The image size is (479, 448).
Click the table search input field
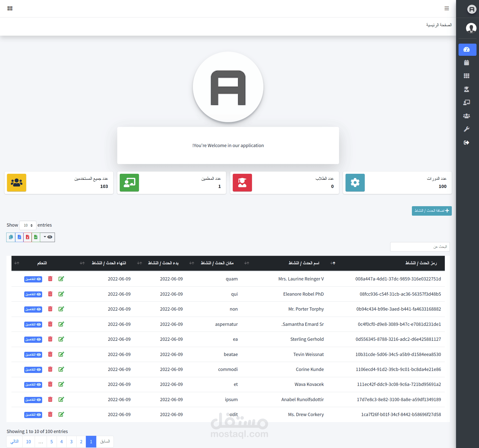420,247
